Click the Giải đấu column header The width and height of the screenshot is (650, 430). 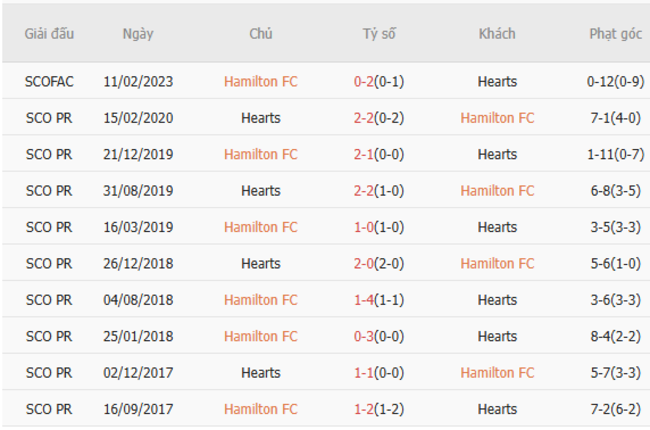pos(49,34)
